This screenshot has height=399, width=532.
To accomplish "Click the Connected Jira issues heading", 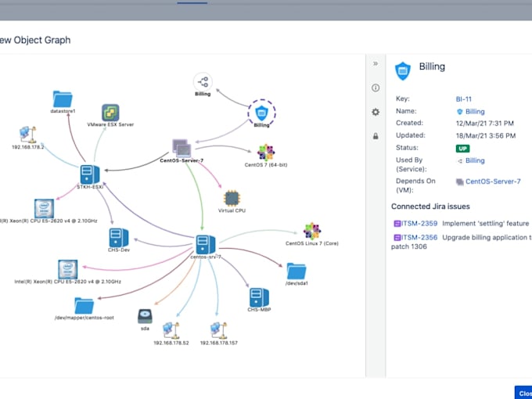I will pyautogui.click(x=430, y=207).
